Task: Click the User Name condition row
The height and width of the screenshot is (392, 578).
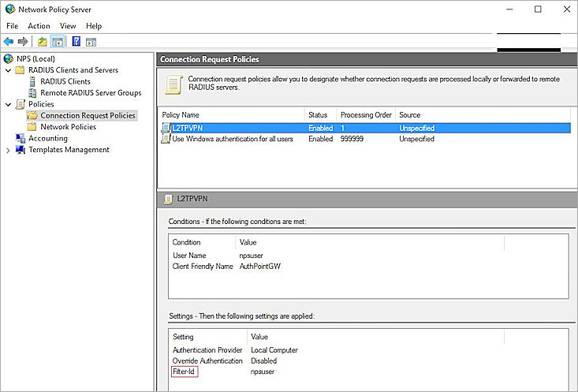Action: [x=189, y=256]
